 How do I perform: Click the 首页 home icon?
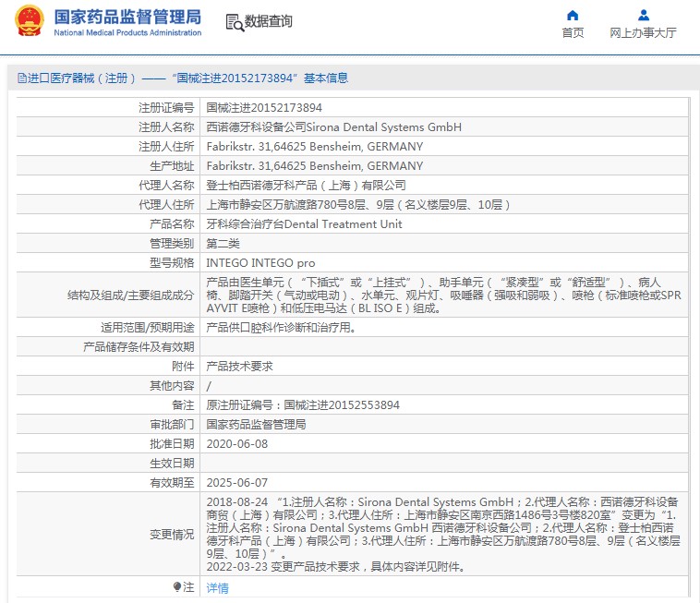(x=573, y=16)
